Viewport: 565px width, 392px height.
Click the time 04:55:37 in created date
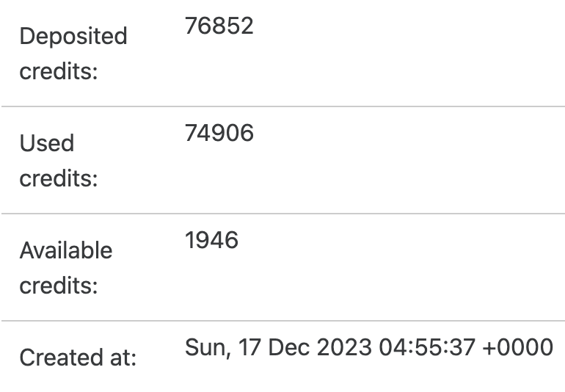427,347
